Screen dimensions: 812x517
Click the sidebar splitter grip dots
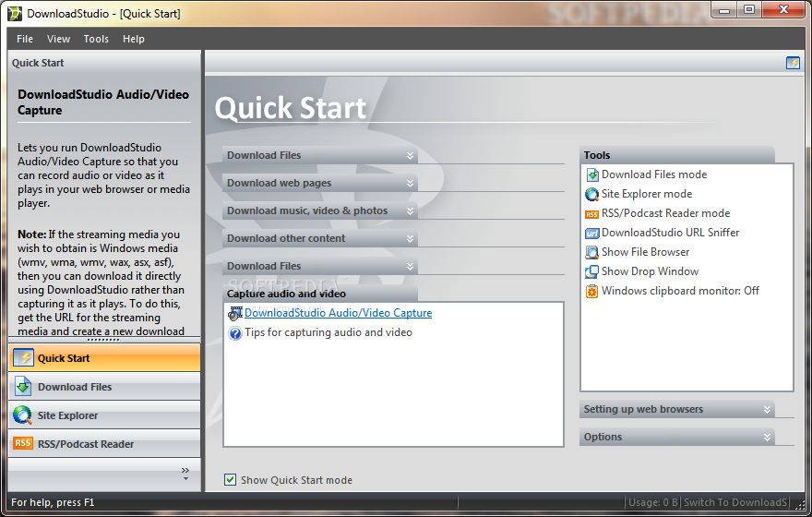point(103,340)
